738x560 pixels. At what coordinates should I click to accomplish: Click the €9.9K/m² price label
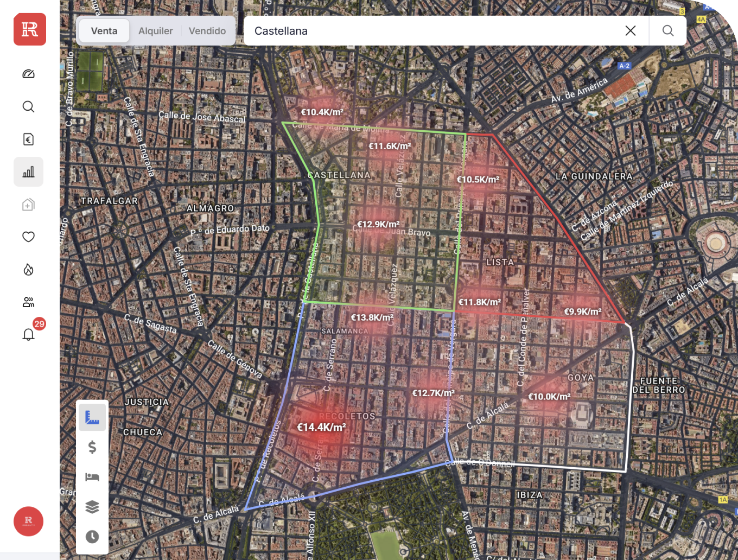(583, 311)
